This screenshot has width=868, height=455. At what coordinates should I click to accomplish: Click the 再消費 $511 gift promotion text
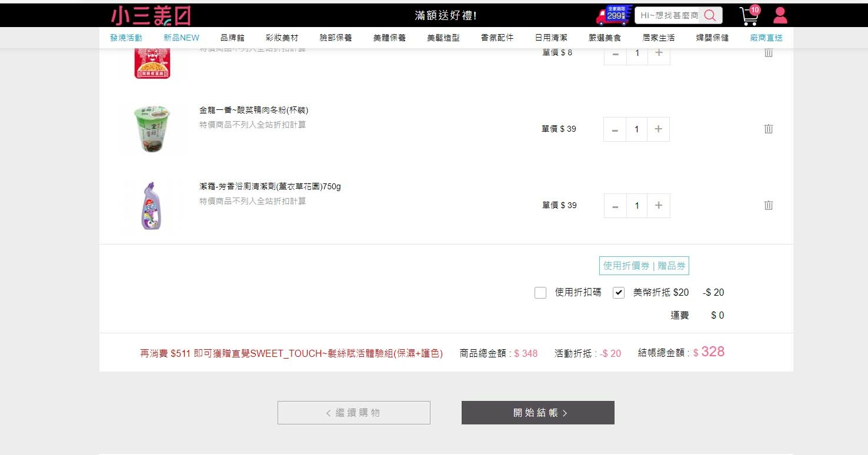(x=292, y=353)
